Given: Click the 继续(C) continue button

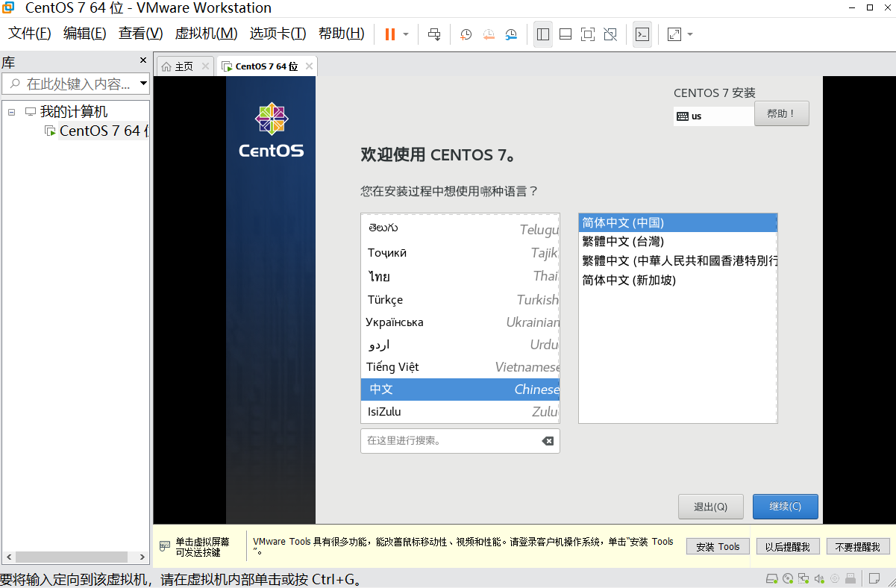Looking at the screenshot, I should [x=786, y=507].
